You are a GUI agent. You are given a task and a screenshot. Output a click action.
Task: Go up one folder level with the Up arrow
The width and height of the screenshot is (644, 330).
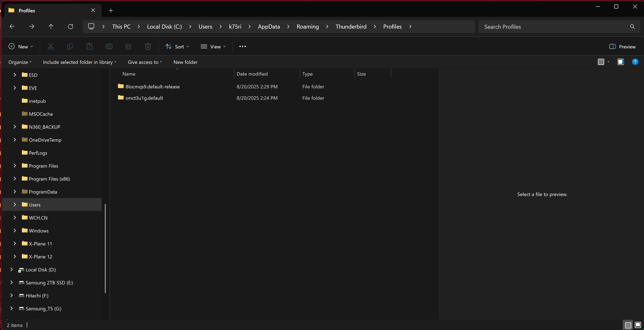tap(51, 27)
